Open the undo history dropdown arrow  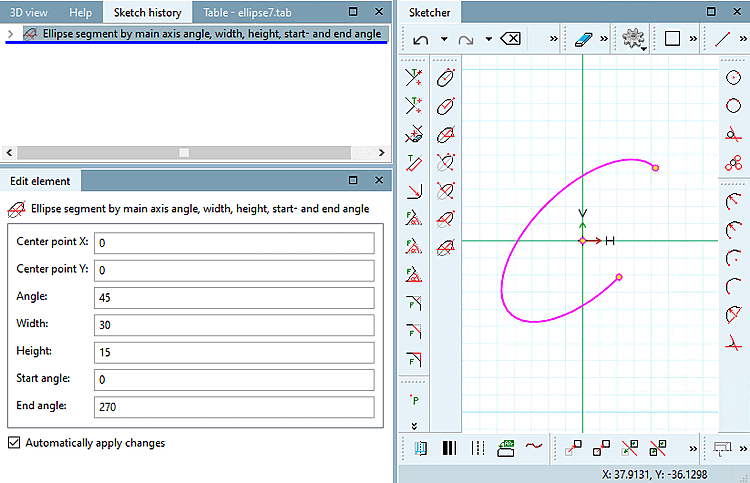click(444, 39)
